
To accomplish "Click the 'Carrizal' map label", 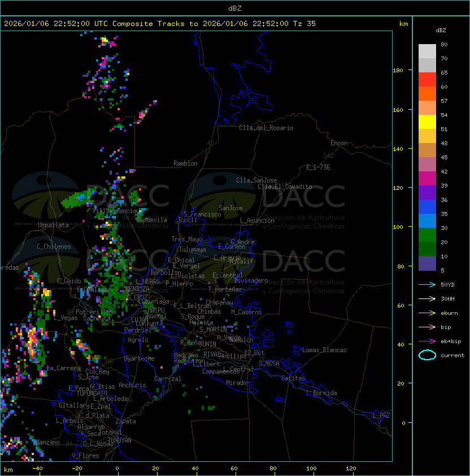I will (167, 379).
